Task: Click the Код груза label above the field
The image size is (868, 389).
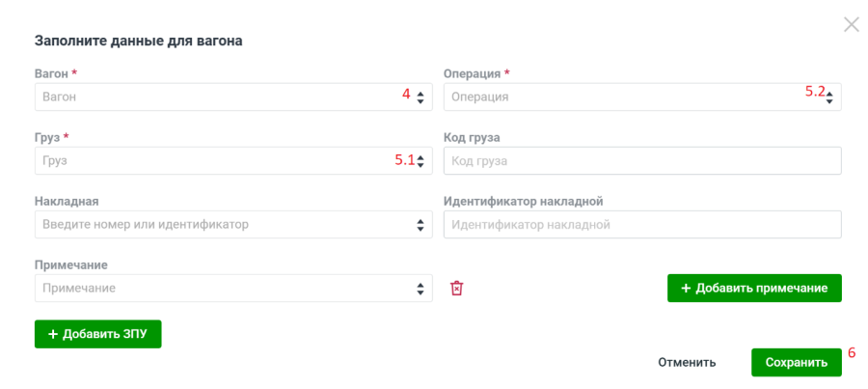Action: [x=471, y=137]
